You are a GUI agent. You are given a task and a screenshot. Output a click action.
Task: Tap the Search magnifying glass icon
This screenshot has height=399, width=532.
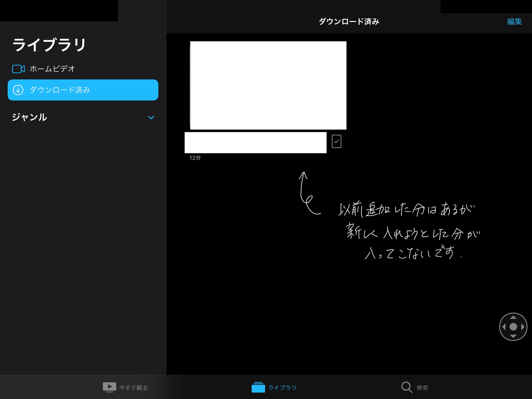click(x=406, y=387)
